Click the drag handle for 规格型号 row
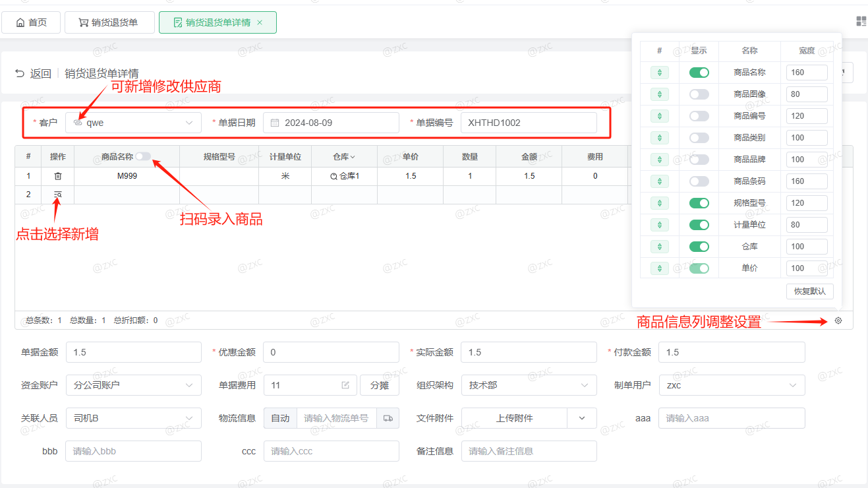 point(659,203)
